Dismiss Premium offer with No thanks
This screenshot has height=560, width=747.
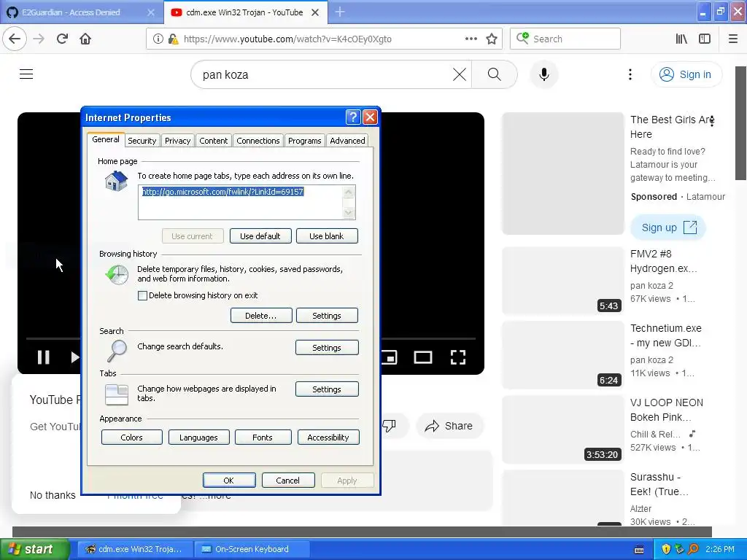[53, 495]
